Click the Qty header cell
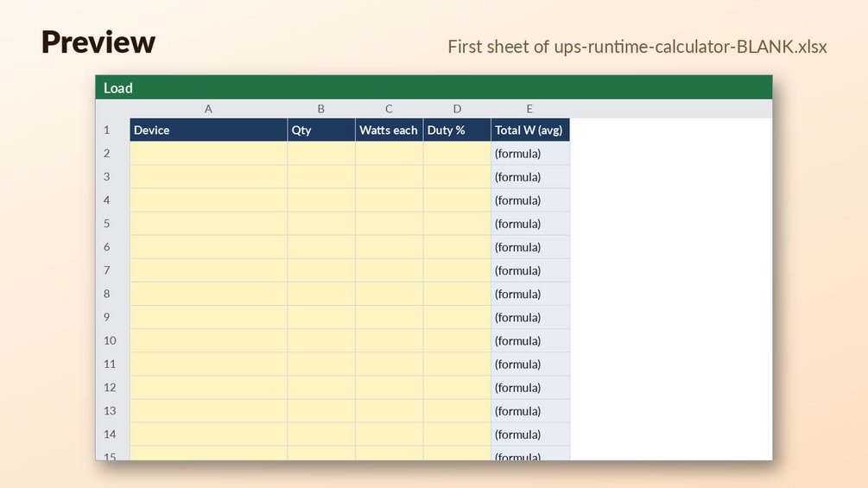Screen dimensions: 868x488 321,130
